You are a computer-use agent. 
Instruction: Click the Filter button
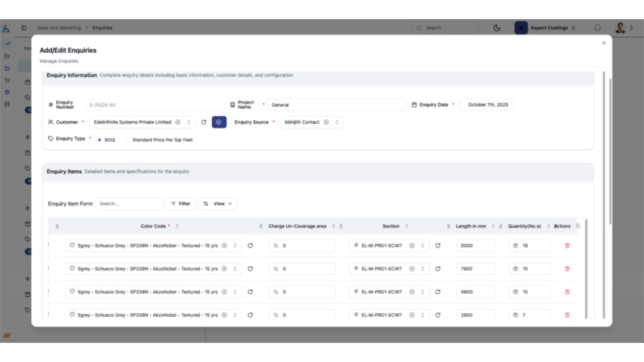(x=180, y=203)
